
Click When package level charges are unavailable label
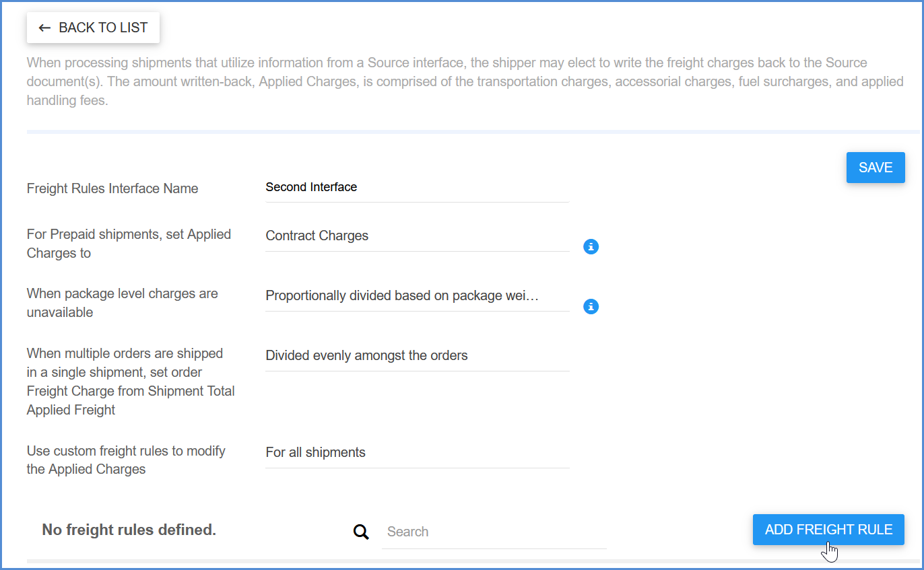(x=123, y=303)
